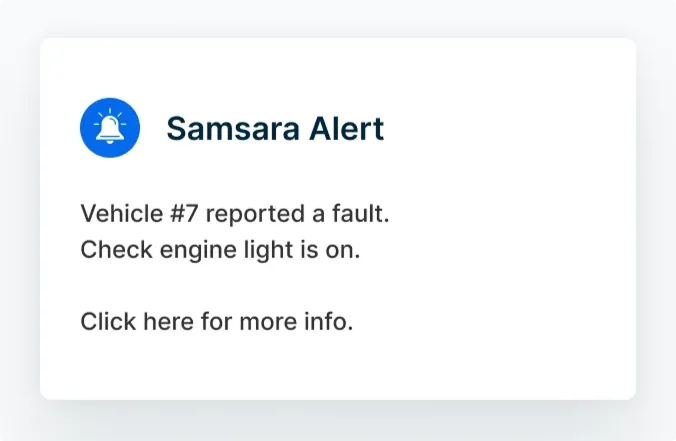Click the white bell shape inside the circle
676x441 pixels.
click(x=110, y=128)
